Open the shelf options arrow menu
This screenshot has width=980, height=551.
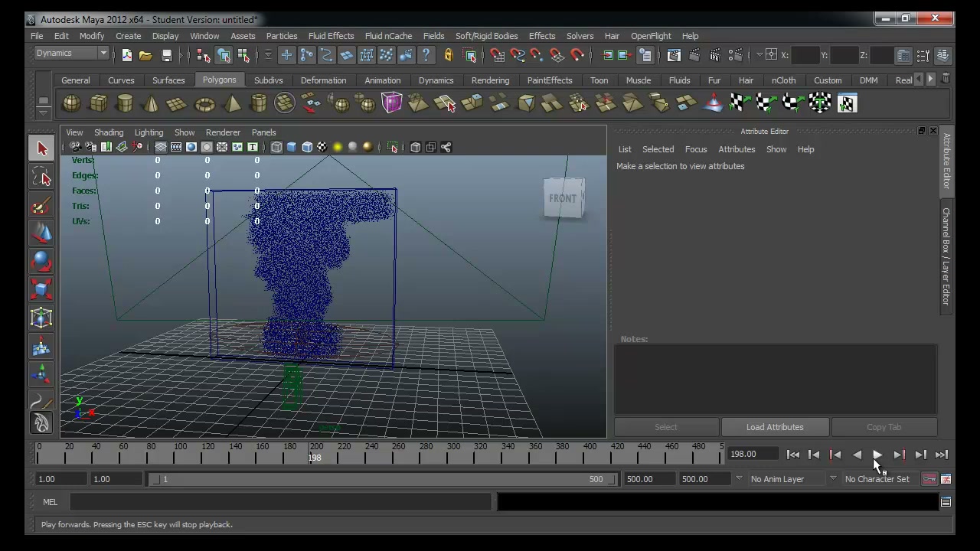coord(43,112)
